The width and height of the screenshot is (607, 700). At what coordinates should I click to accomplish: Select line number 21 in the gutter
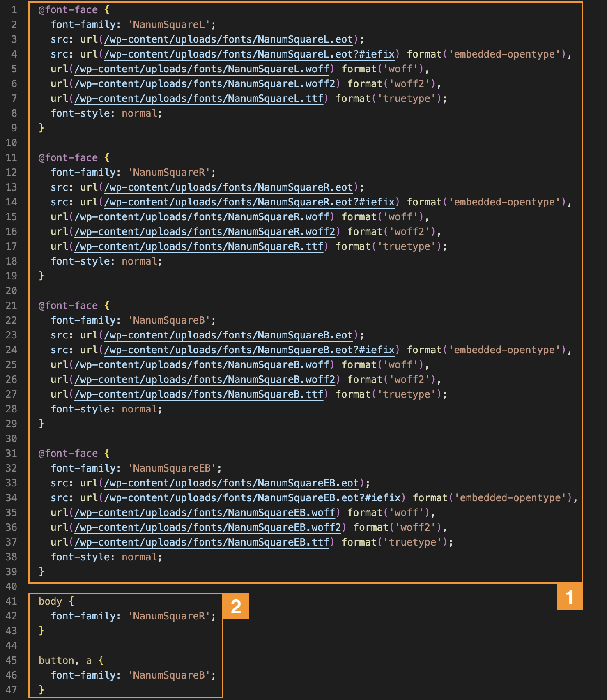tap(11, 306)
